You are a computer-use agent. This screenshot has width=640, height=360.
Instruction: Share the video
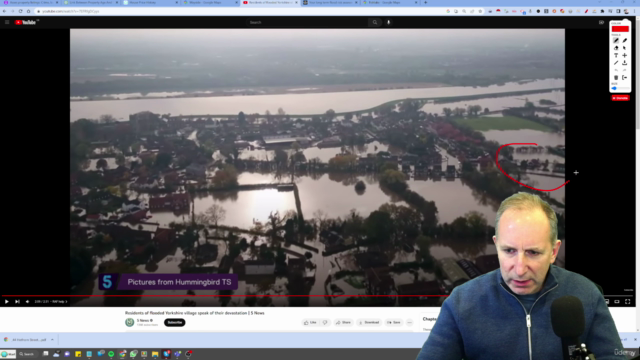point(343,322)
